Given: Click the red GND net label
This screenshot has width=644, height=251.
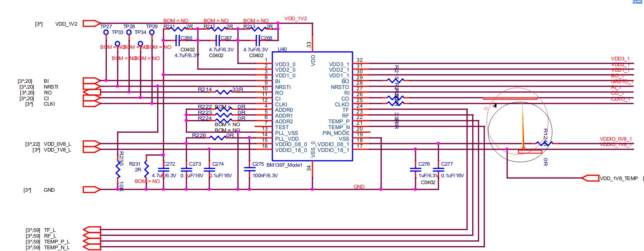Looking at the screenshot, I should tap(359, 187).
